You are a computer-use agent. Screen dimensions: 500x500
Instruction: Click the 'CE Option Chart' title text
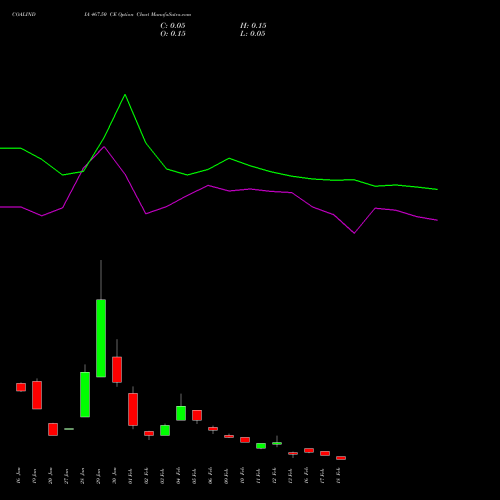[130, 15]
